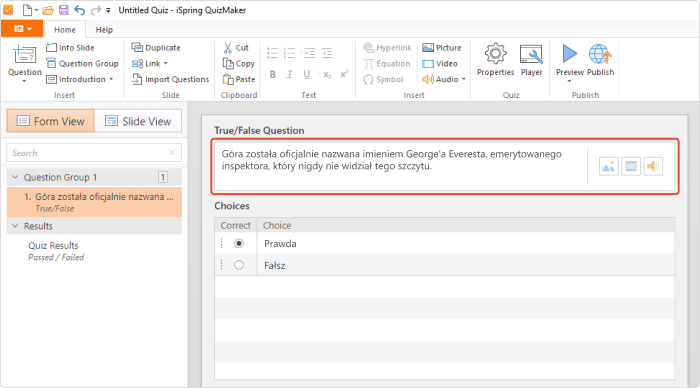700x388 pixels.
Task: Select question 1 Góra została oficjalnie nazwana
Action: (94, 202)
